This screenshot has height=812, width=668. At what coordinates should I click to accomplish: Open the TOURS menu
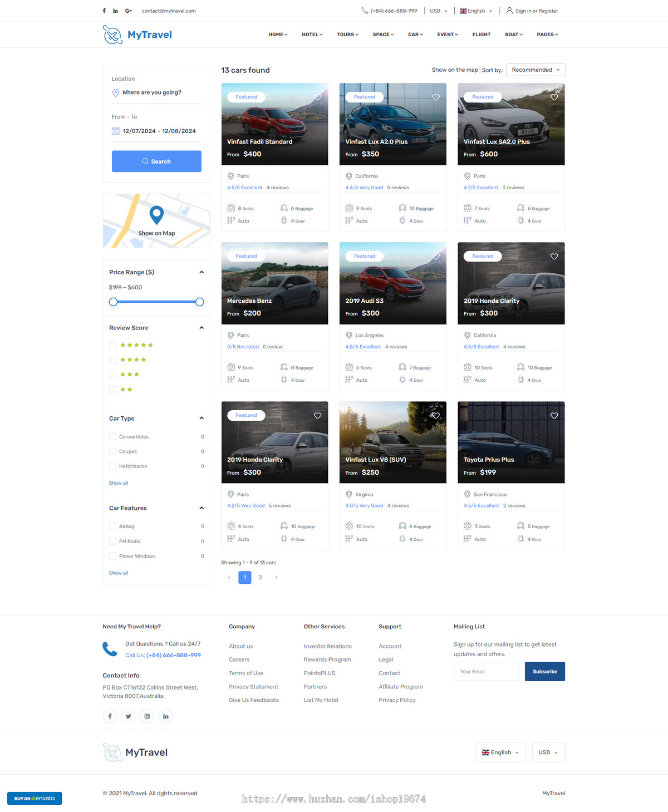click(347, 35)
